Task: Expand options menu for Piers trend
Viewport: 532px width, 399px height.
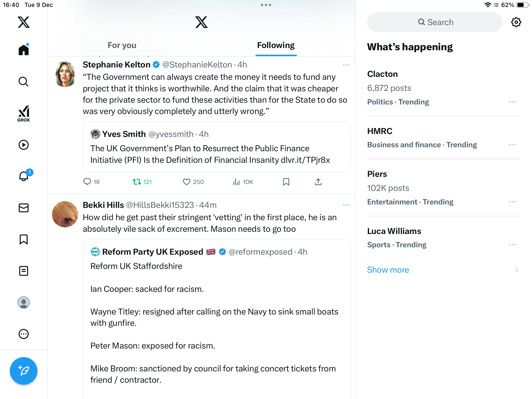Action: click(x=512, y=202)
